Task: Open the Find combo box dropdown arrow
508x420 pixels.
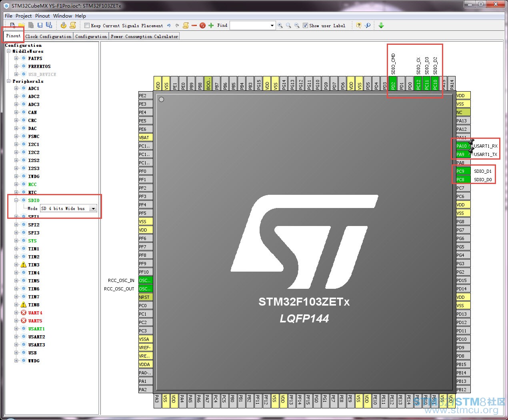Action: coord(272,26)
